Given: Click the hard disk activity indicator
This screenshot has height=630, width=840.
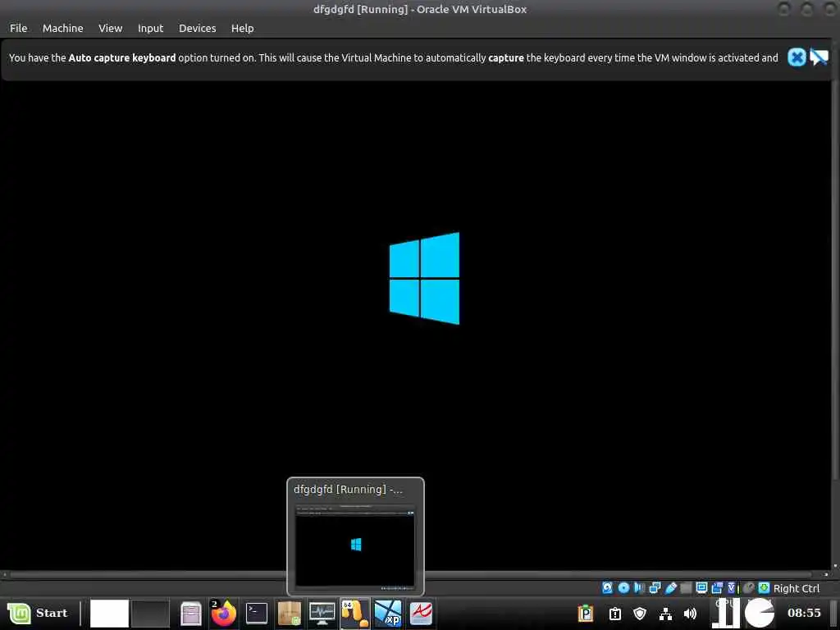Looking at the screenshot, I should coord(608,588).
